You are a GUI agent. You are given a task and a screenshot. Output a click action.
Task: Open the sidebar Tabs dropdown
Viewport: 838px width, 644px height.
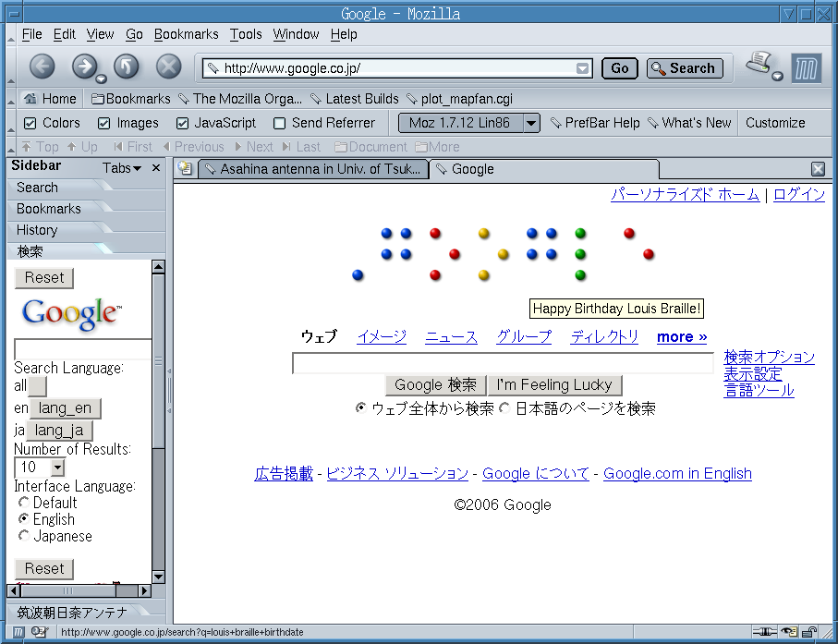[122, 168]
